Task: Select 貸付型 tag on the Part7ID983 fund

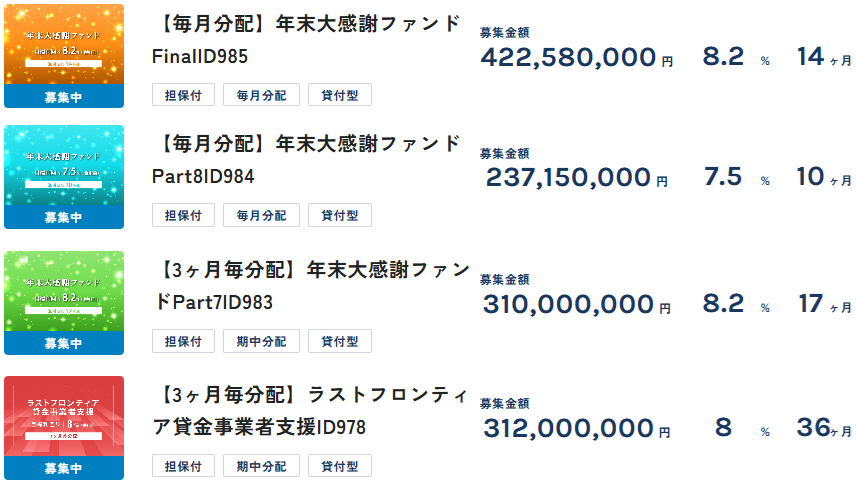Action: (340, 341)
